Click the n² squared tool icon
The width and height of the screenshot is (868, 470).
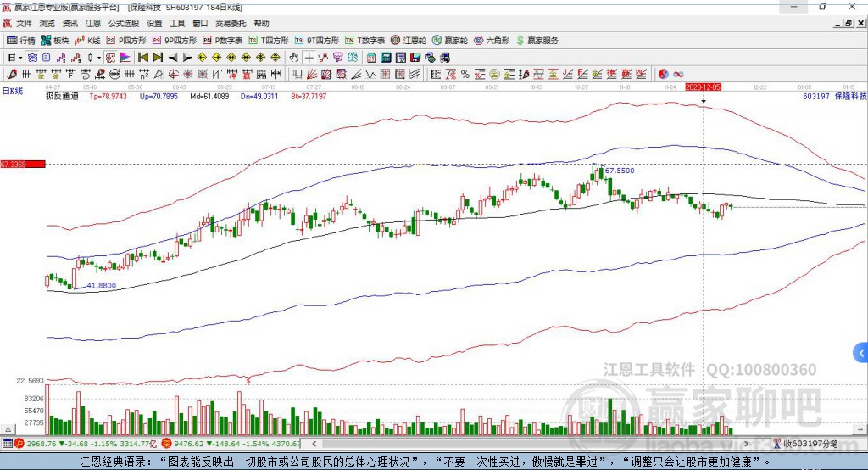(144, 74)
